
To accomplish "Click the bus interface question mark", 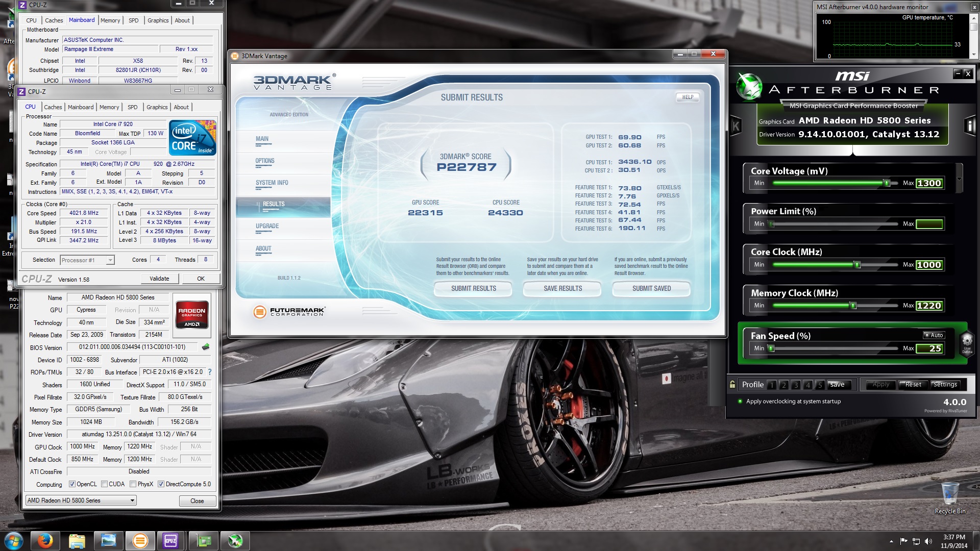I will pos(210,372).
